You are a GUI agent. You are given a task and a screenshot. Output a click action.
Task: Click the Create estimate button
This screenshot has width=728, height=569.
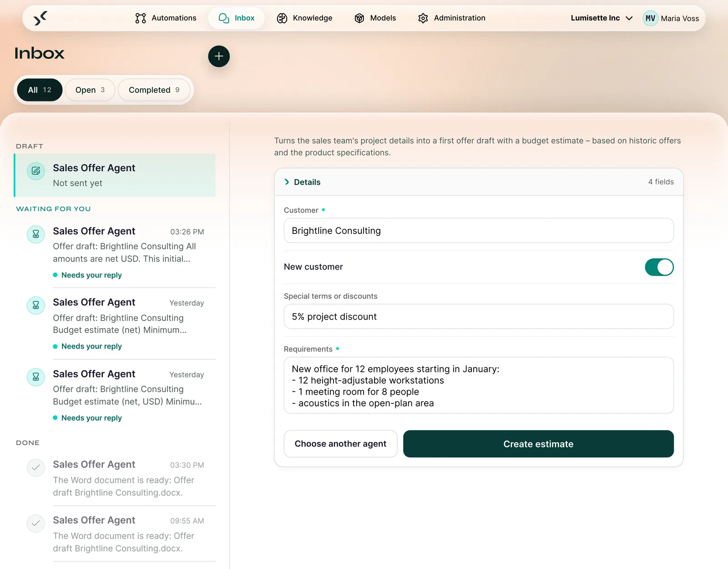tap(538, 444)
